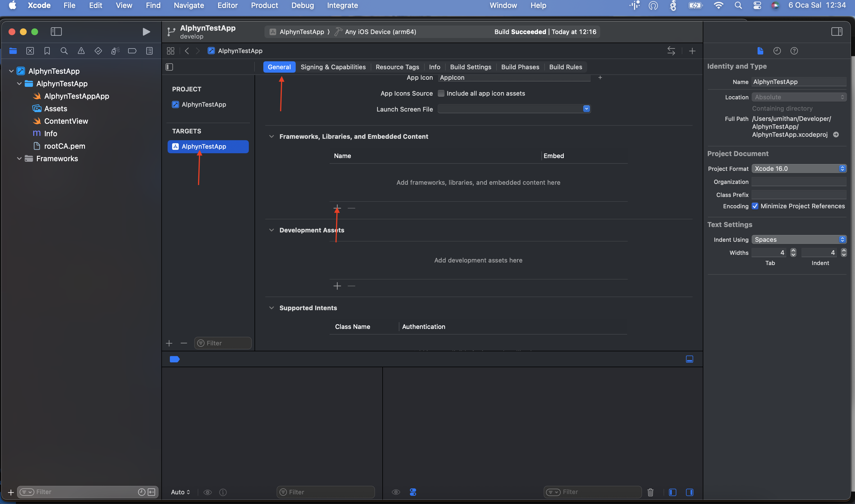
Task: Open the Indent Using dropdown
Action: [x=799, y=240]
